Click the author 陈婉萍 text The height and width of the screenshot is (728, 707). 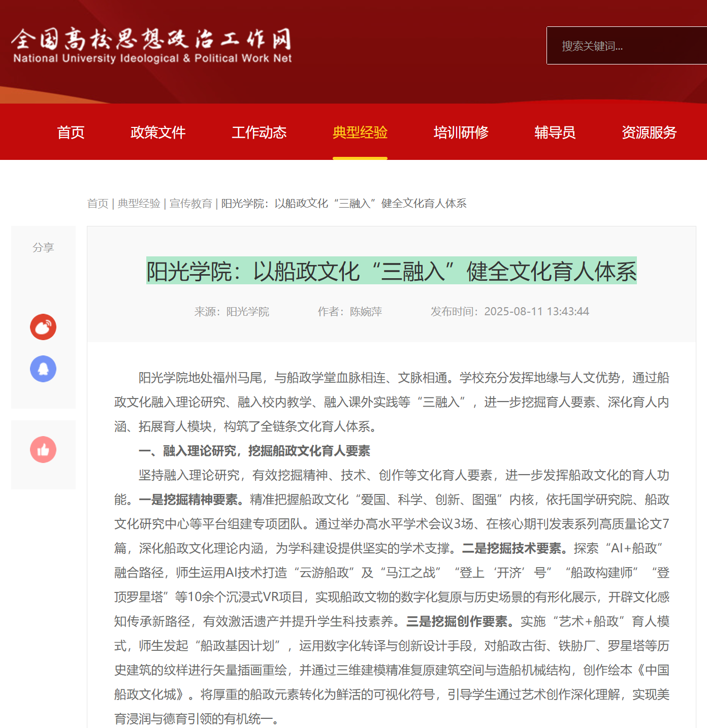click(366, 312)
